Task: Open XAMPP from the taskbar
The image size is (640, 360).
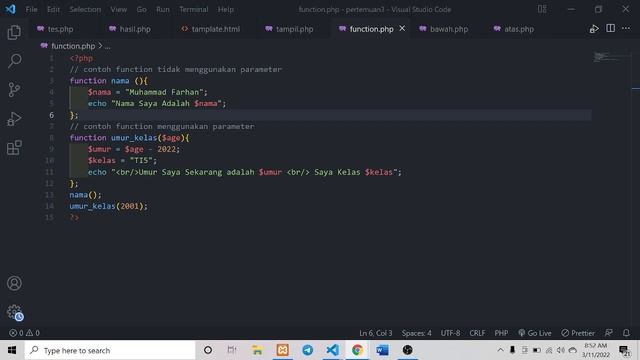Action: [282, 350]
